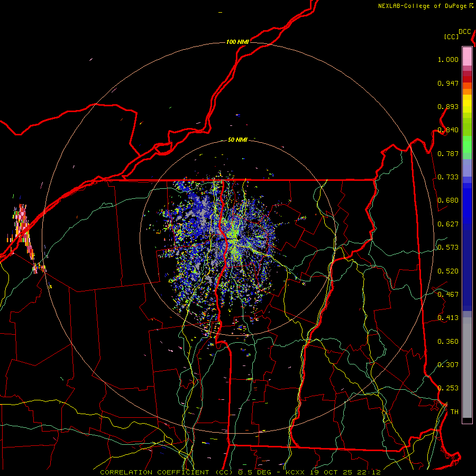476x476 pixels.
Task: Click the 0.627 color scale value
Action: coord(448,224)
